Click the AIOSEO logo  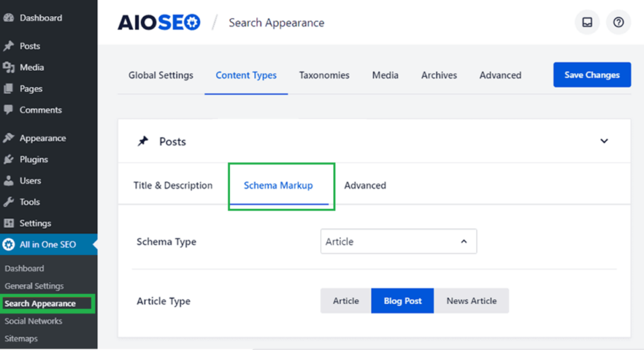coord(158,23)
